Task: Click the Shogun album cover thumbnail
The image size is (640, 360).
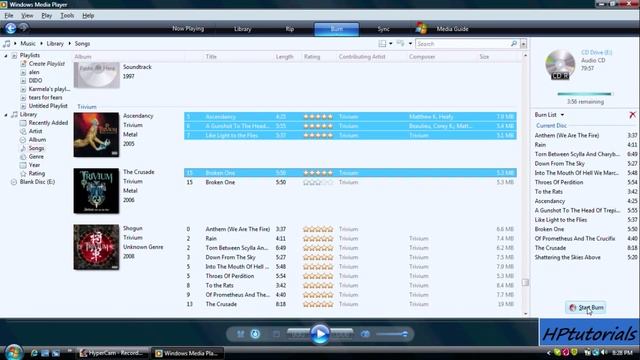Action: 96,247
